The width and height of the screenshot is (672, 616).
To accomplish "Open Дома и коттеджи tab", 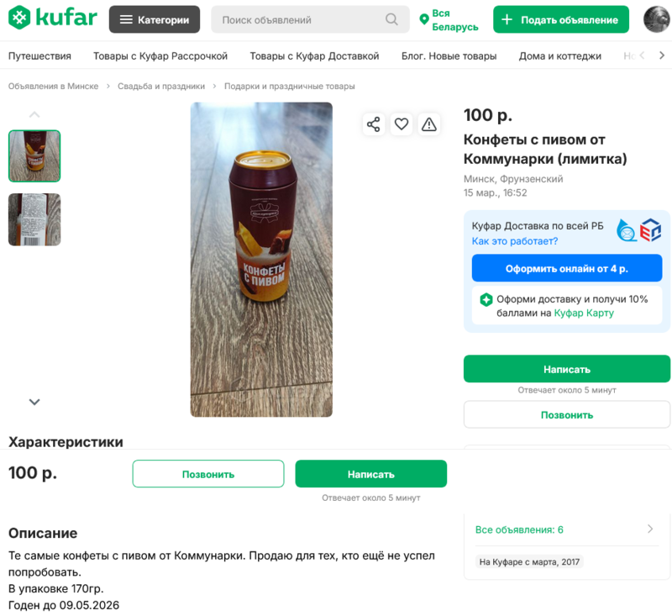I will [559, 56].
